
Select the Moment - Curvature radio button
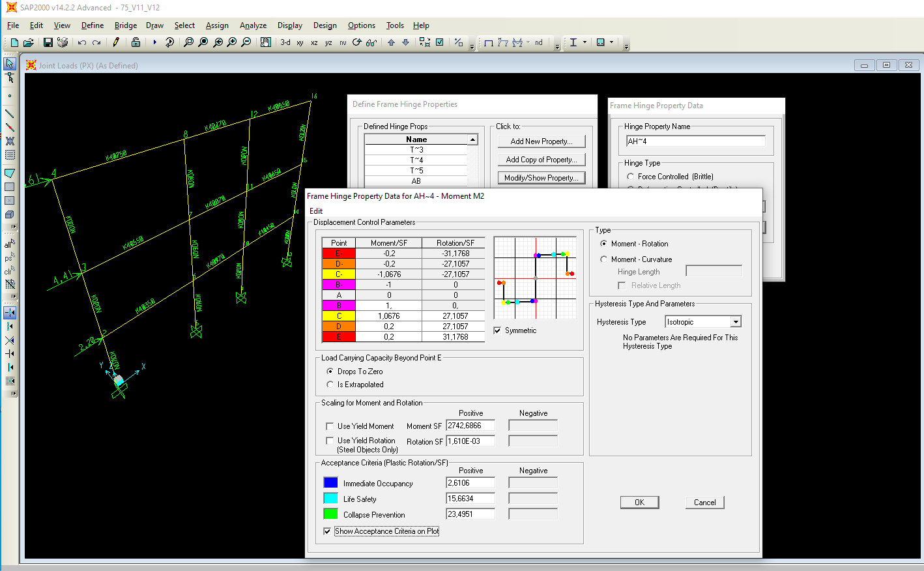(x=603, y=259)
